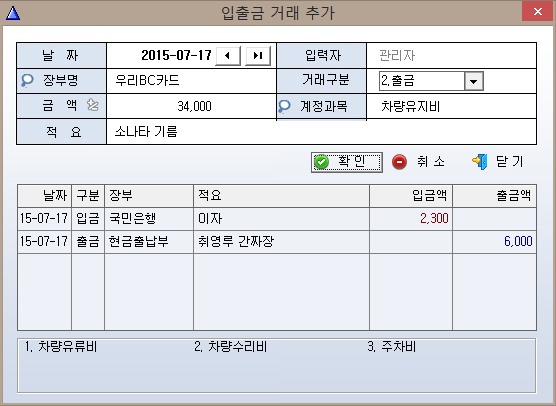This screenshot has width=556, height=406.
Task: Open the calculator icon next to 금액
Action: click(x=93, y=105)
